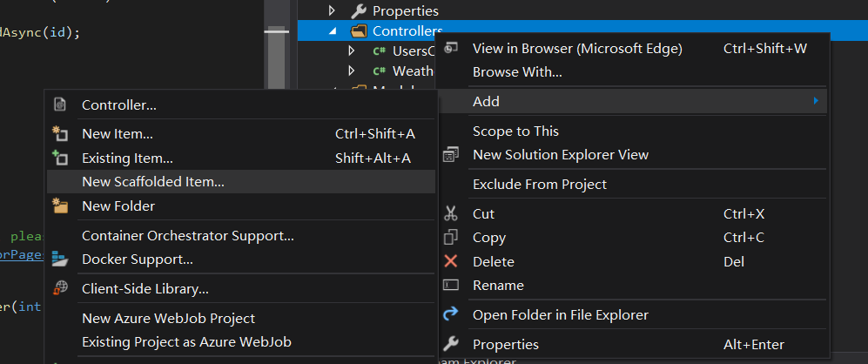Choose Container Orchestrator Support...
The height and width of the screenshot is (364, 868).
coord(241,235)
